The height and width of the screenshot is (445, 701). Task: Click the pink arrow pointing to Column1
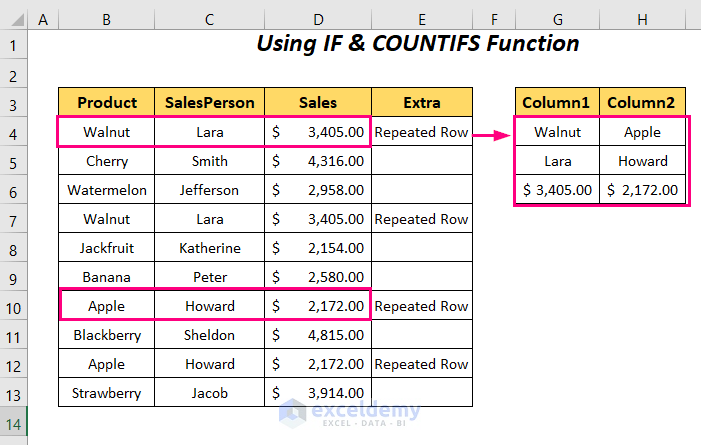[490, 132]
